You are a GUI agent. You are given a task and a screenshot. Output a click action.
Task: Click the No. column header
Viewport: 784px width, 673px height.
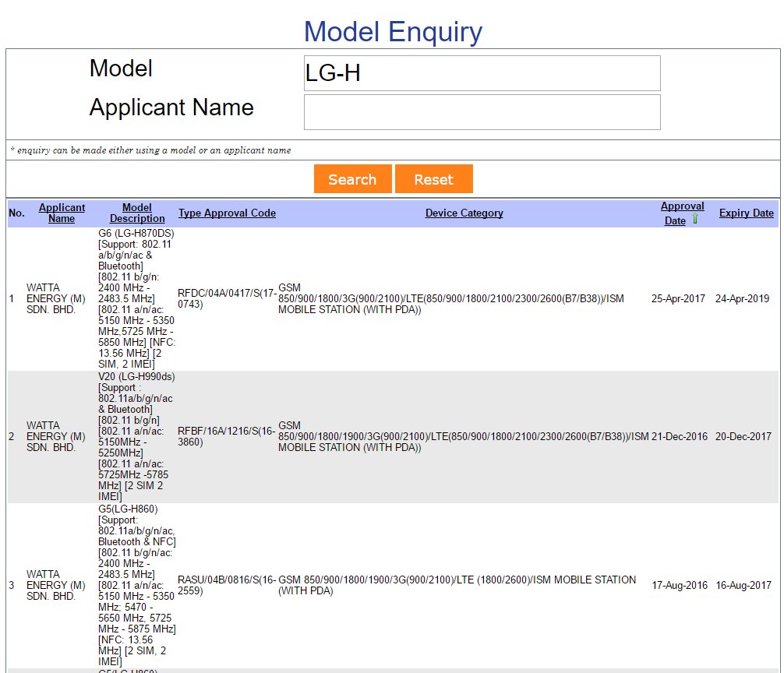click(16, 213)
